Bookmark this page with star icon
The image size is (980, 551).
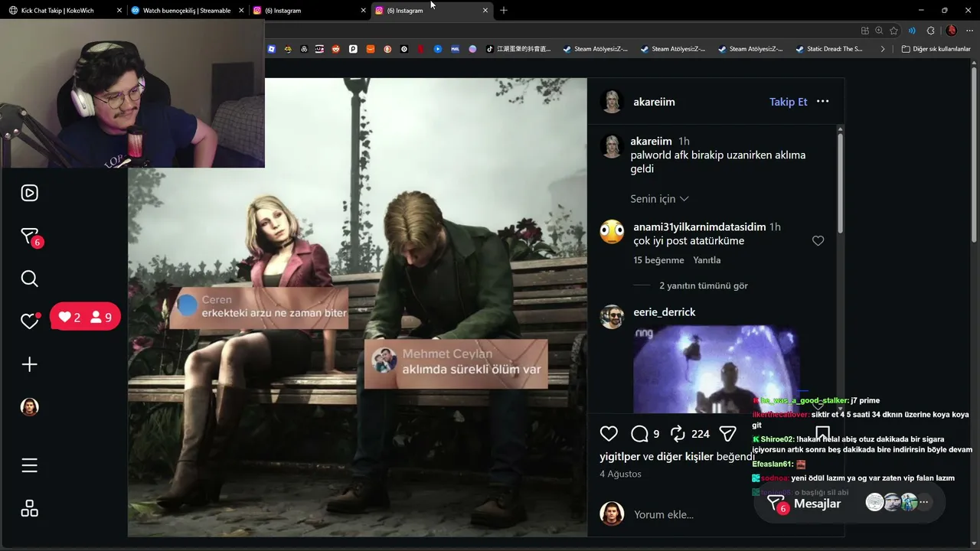893,31
